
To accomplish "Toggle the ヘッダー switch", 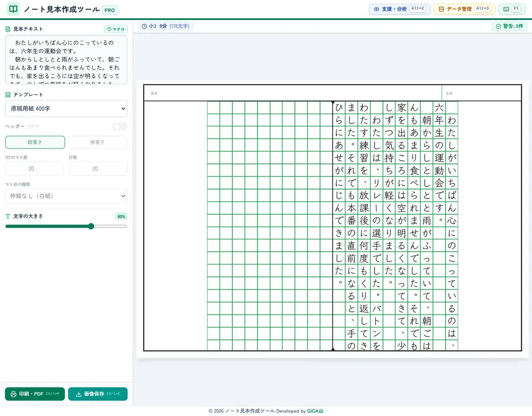I will tap(120, 126).
